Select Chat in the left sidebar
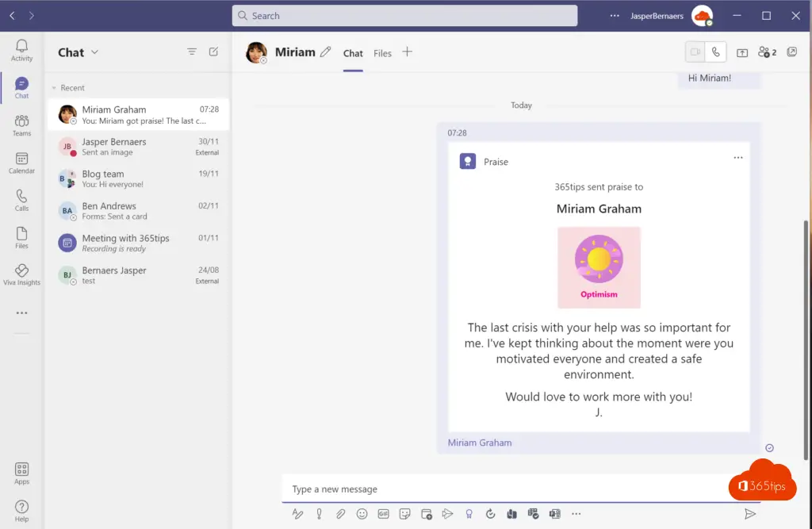The width and height of the screenshot is (812, 529). coord(21,87)
